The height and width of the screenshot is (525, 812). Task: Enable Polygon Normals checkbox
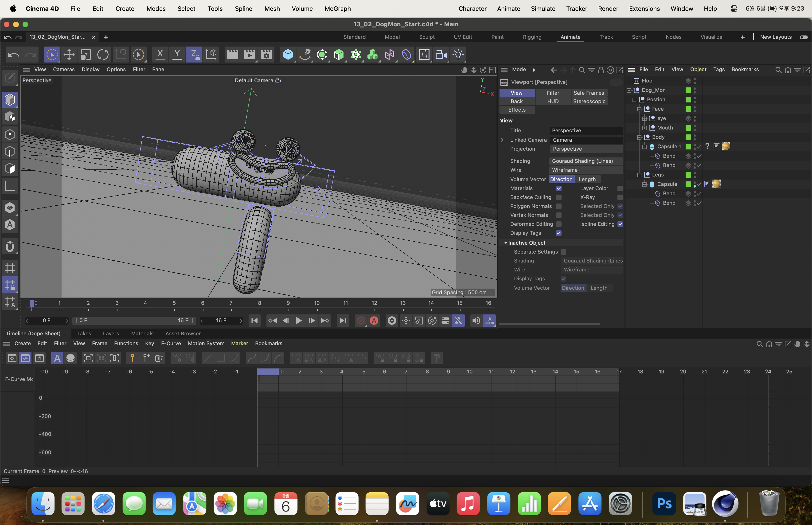click(558, 206)
